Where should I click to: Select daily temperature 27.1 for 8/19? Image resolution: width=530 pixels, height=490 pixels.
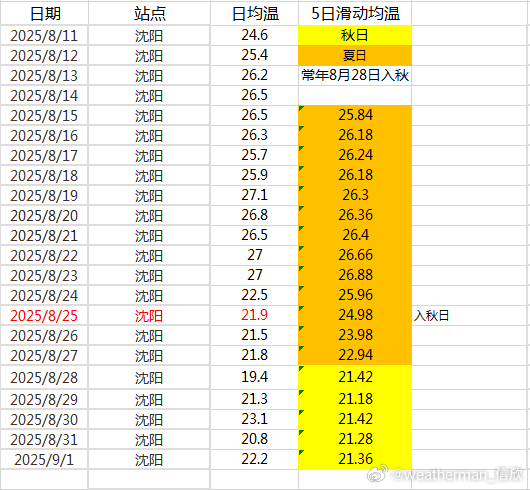coord(254,195)
